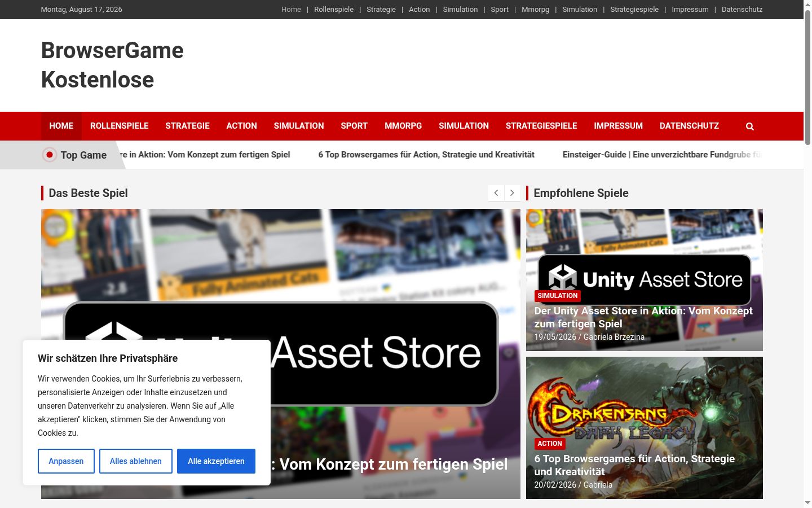Screen dimensions: 812x508
Task: Click Strategiespiele link in top bar
Action: tap(634, 10)
